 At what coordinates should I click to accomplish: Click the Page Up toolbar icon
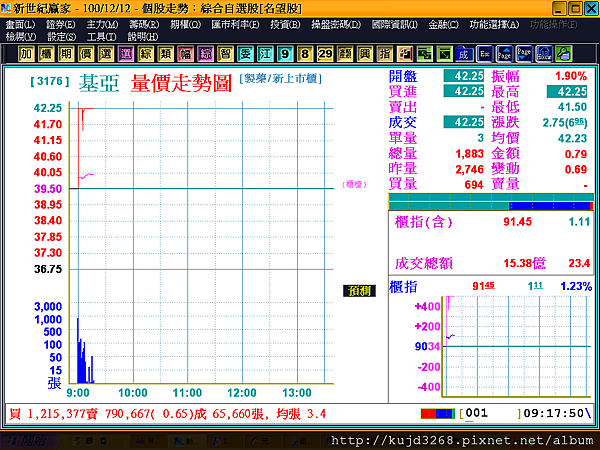click(504, 54)
